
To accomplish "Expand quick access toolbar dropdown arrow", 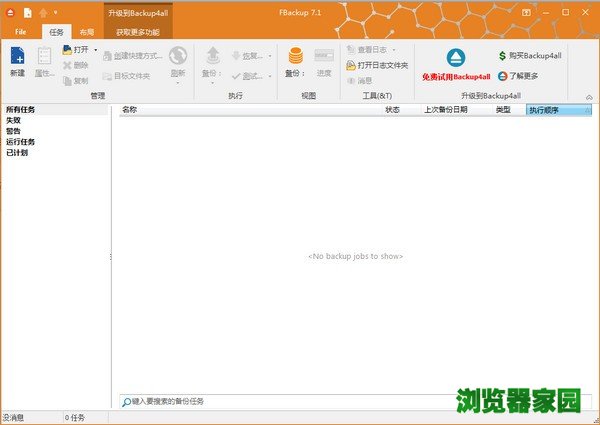I will point(55,13).
